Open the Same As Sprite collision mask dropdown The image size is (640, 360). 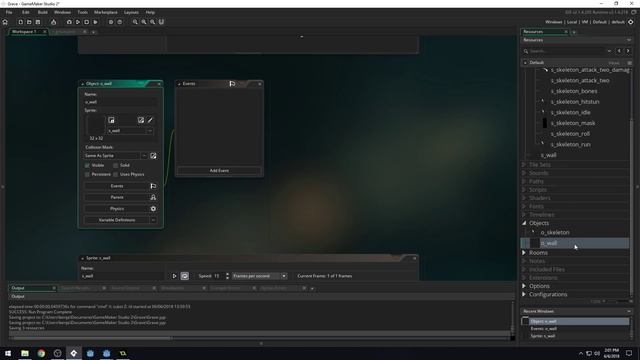144,156
